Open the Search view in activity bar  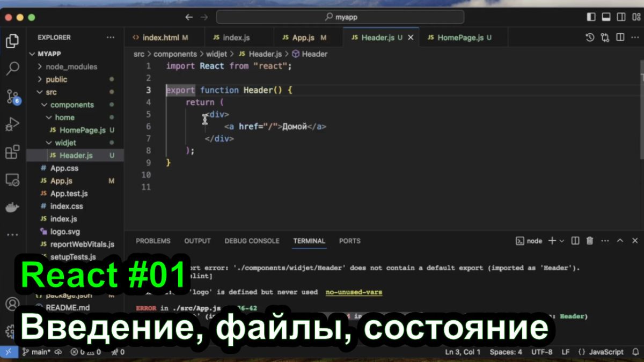[x=12, y=69]
